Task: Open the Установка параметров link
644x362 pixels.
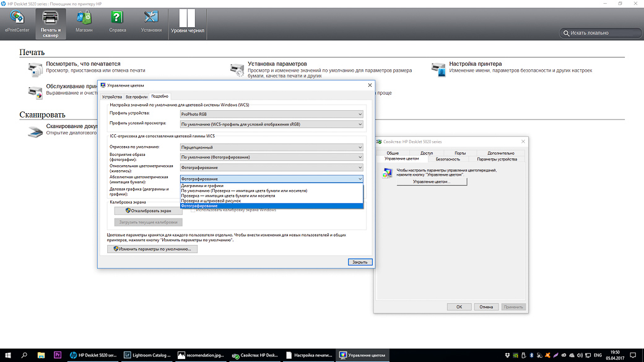Action: point(277,64)
